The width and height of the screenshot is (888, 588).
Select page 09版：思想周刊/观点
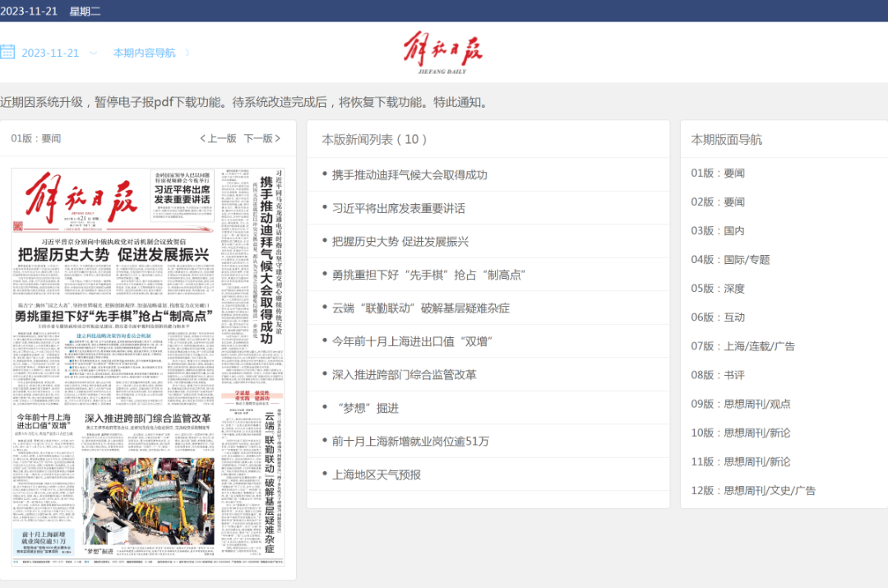click(x=740, y=404)
